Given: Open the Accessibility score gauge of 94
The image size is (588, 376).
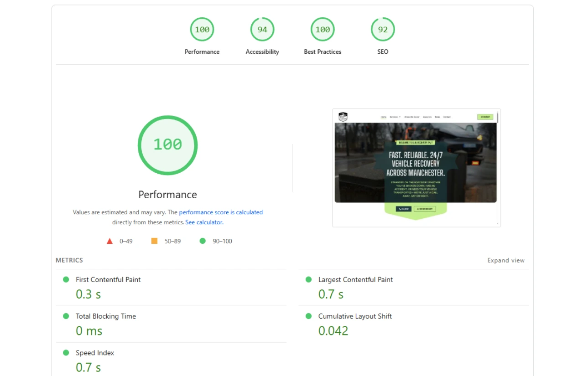Looking at the screenshot, I should (262, 30).
